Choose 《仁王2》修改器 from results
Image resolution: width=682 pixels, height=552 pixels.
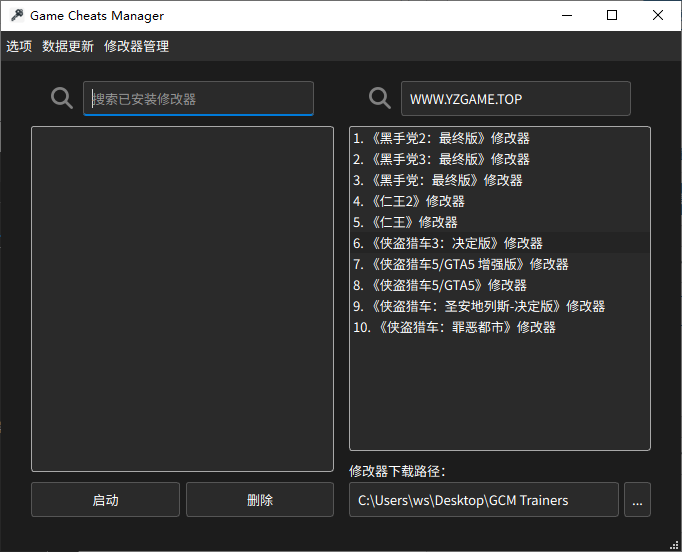[x=500, y=201]
